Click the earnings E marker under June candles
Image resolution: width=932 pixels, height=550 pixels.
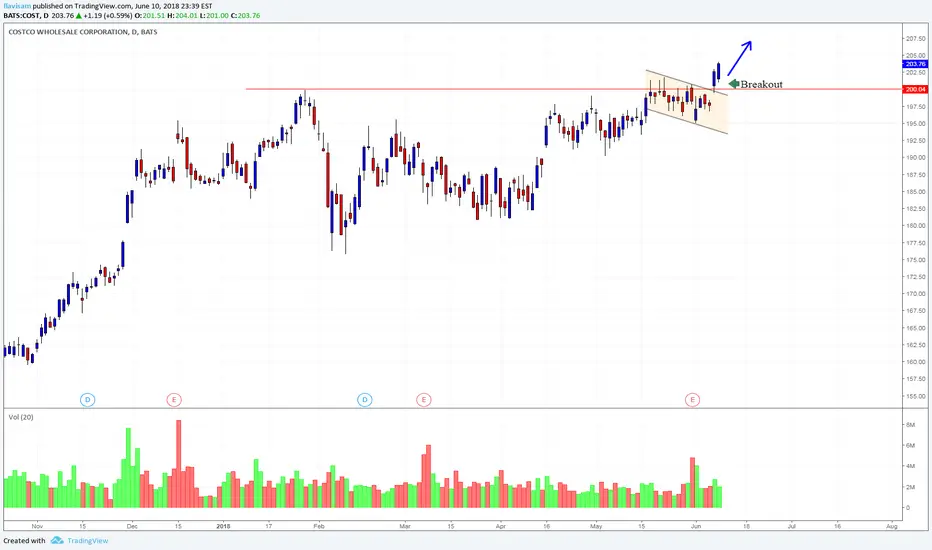pyautogui.click(x=692, y=400)
